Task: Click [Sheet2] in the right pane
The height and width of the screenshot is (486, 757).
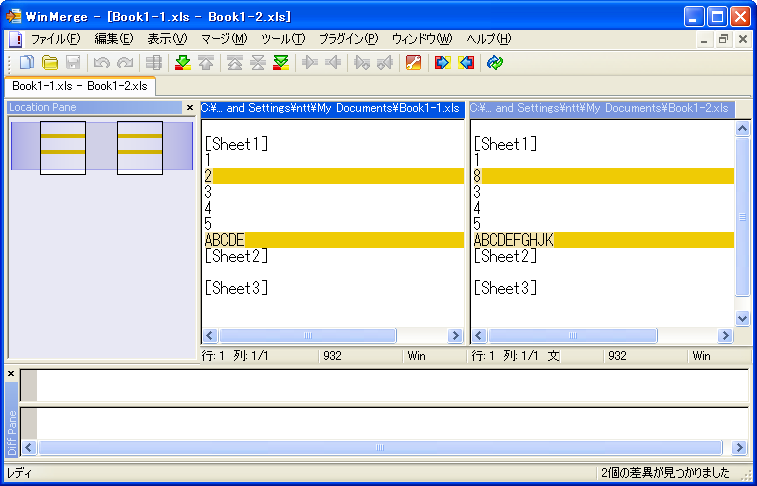Action: click(505, 256)
